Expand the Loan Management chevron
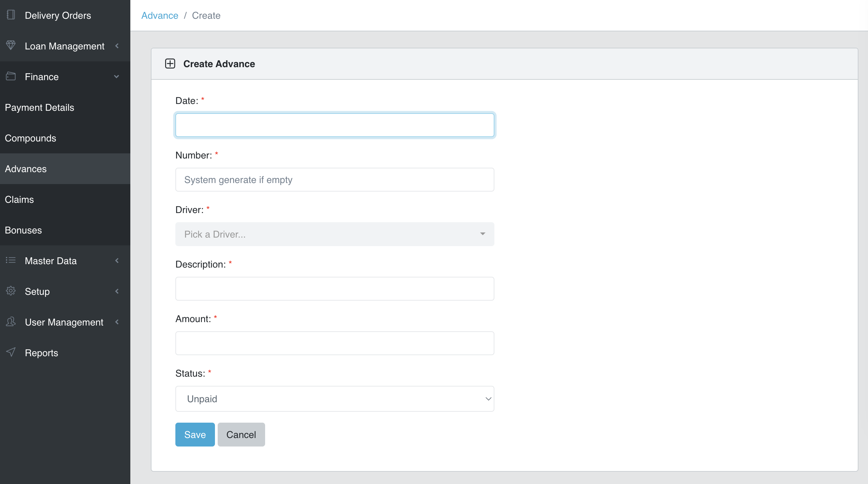Image resolution: width=868 pixels, height=484 pixels. [x=117, y=46]
